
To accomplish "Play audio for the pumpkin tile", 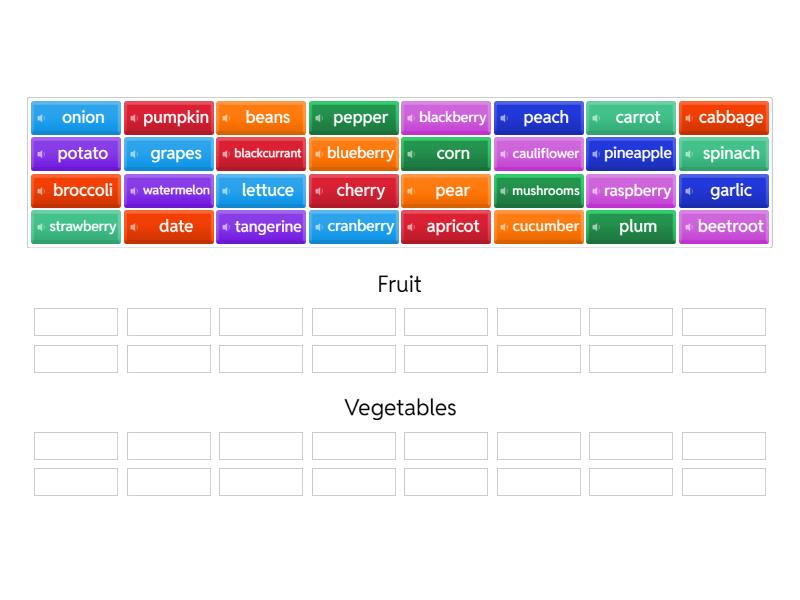I will [134, 118].
